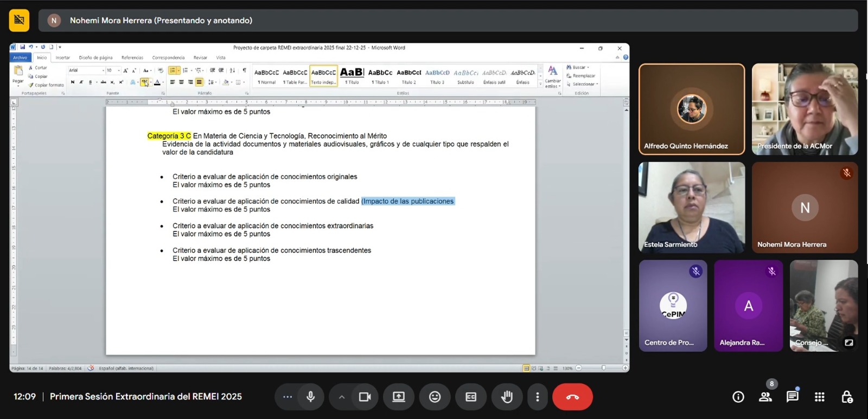Viewport: 868px width, 419px height.
Task: Open the activities grid icon
Action: [x=819, y=397]
